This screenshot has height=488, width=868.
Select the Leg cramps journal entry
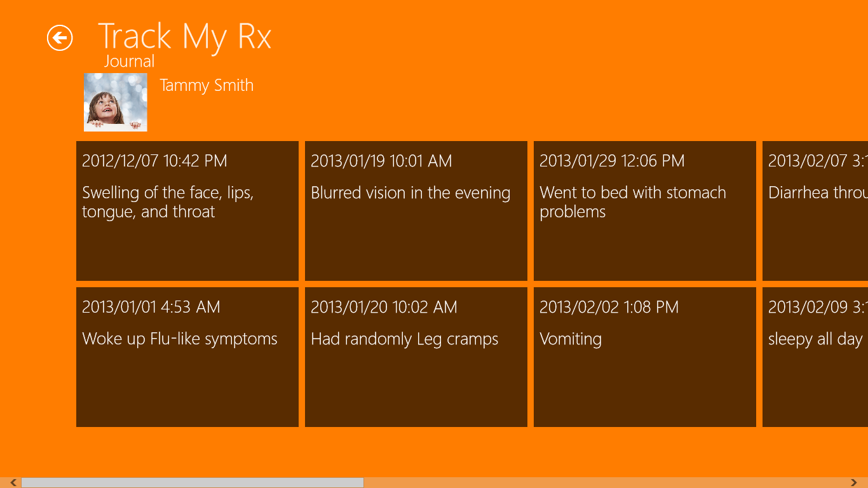pos(416,357)
